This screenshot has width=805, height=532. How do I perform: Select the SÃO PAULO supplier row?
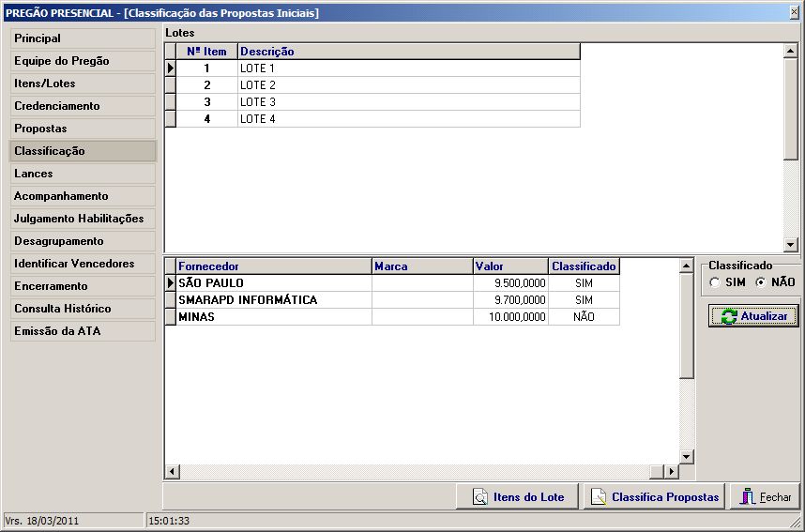pos(398,283)
